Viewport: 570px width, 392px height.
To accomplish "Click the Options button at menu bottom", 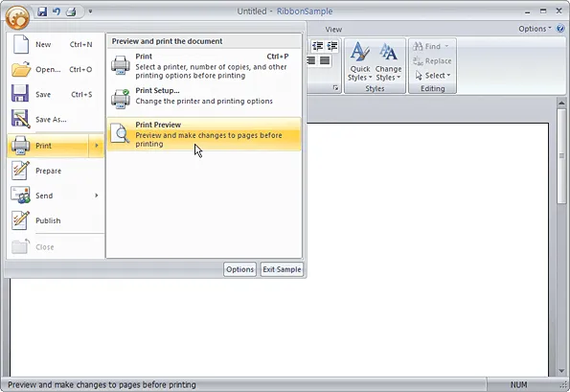I will pyautogui.click(x=239, y=269).
